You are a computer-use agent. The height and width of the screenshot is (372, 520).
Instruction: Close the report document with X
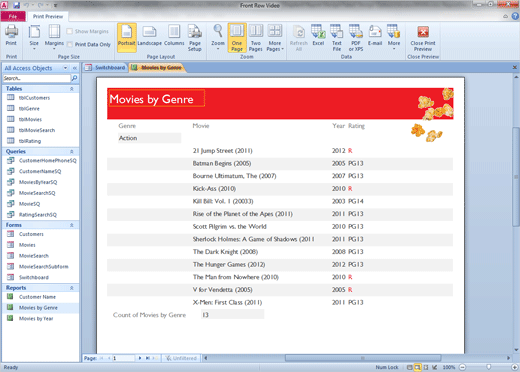tap(515, 67)
